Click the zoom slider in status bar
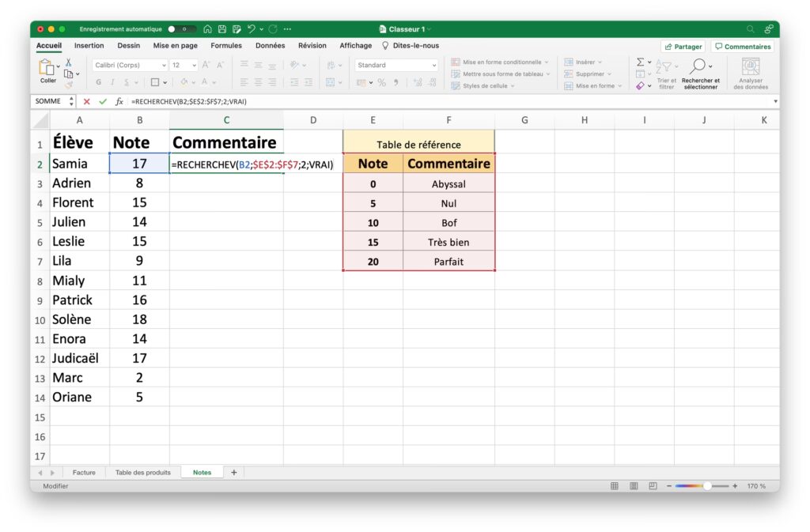Screen dimensions: 810x532 tap(706, 486)
